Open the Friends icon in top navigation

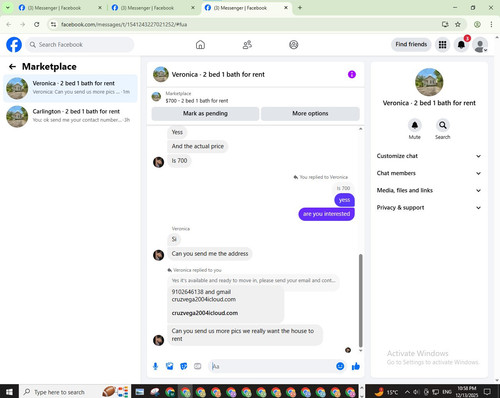point(247,45)
